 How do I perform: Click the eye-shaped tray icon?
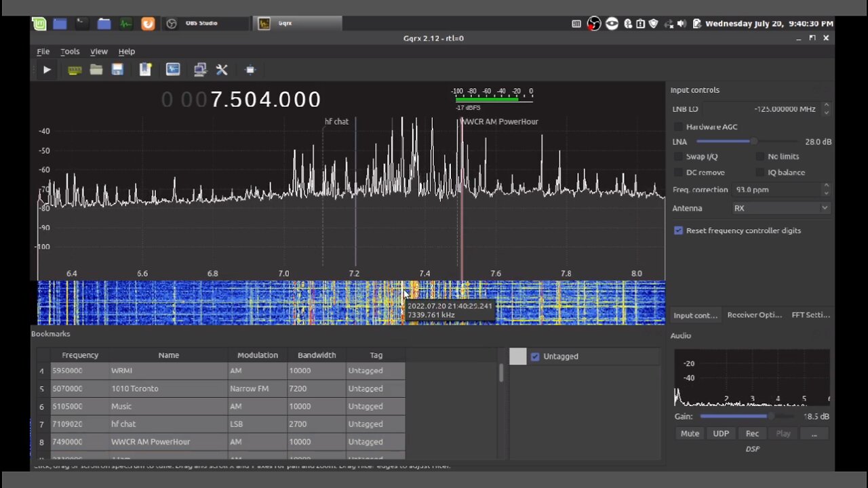pyautogui.click(x=612, y=24)
